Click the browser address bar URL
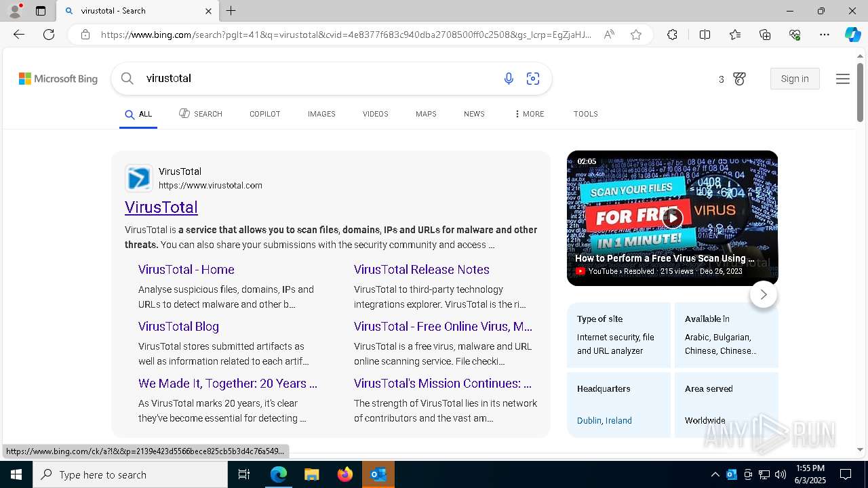The width and height of the screenshot is (868, 488). (x=346, y=35)
